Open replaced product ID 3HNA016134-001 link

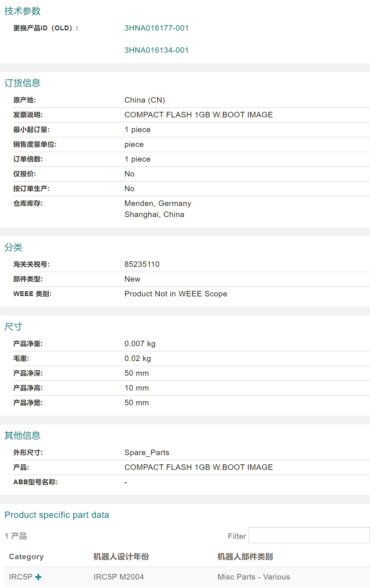pos(156,50)
